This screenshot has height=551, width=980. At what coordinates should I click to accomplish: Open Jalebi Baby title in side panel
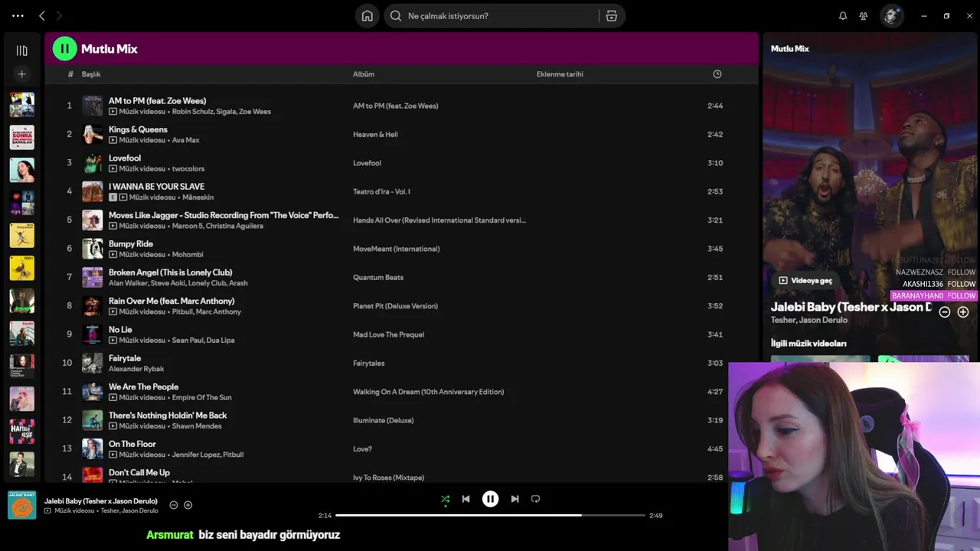tap(851, 307)
